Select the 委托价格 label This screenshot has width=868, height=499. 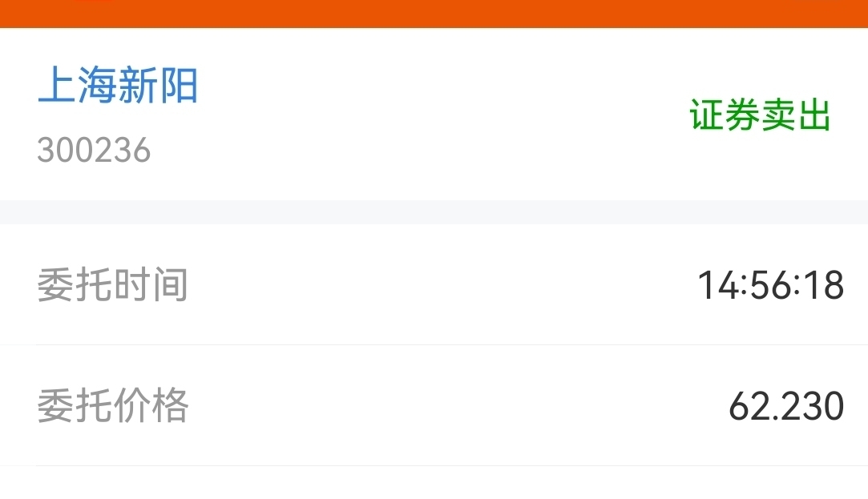click(x=113, y=405)
